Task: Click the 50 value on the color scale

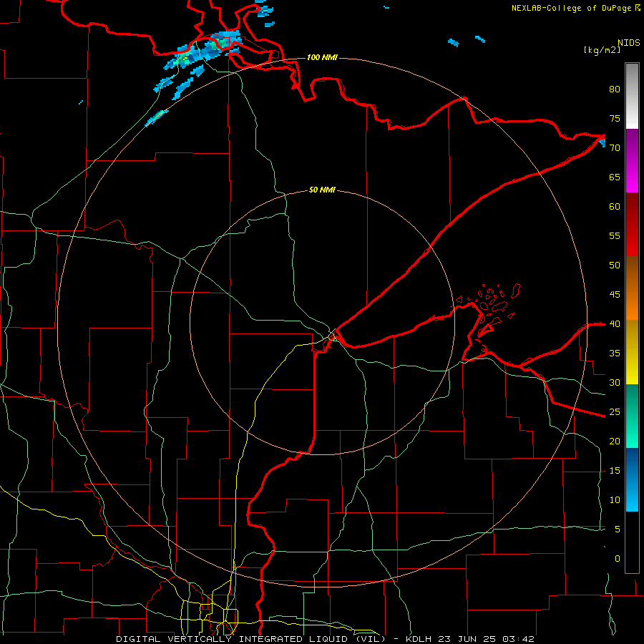Action: pyautogui.click(x=615, y=265)
